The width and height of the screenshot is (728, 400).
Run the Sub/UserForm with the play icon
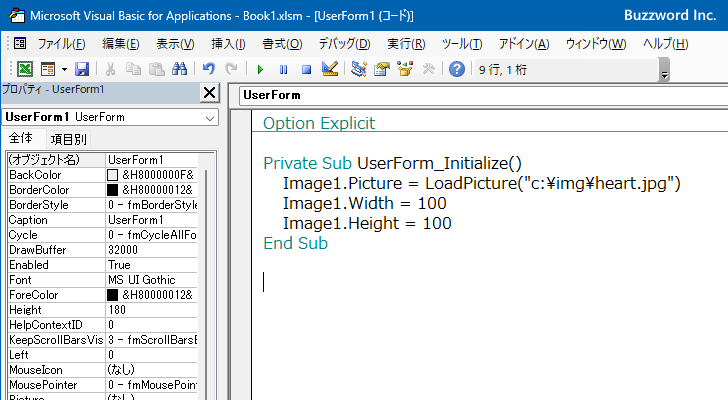[260, 70]
